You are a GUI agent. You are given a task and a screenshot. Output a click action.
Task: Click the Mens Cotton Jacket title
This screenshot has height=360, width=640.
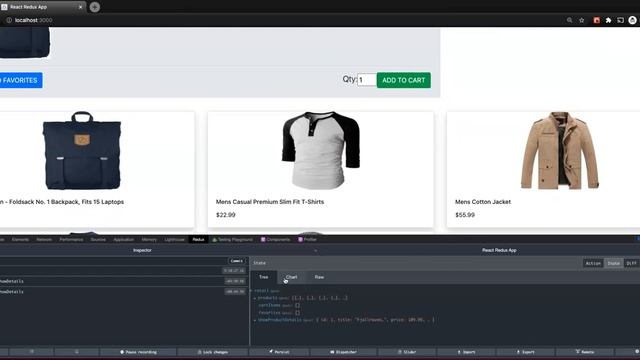pyautogui.click(x=483, y=202)
